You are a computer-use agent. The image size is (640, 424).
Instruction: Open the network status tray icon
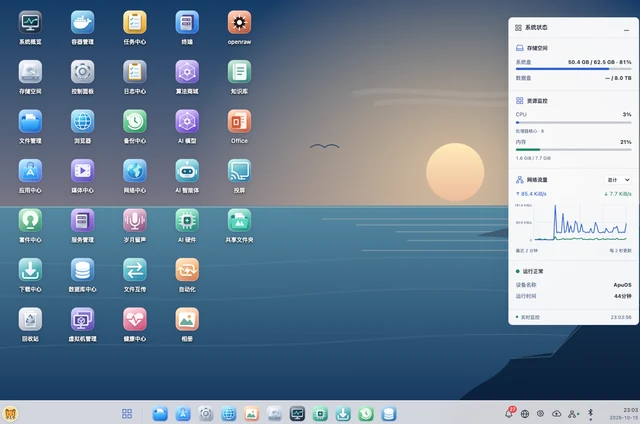573,414
